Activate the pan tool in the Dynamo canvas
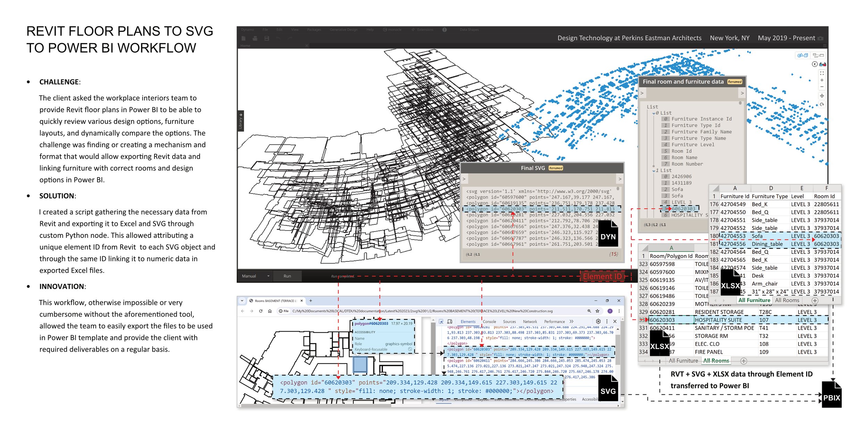Image resolution: width=868 pixels, height=434 pixels. click(x=822, y=96)
